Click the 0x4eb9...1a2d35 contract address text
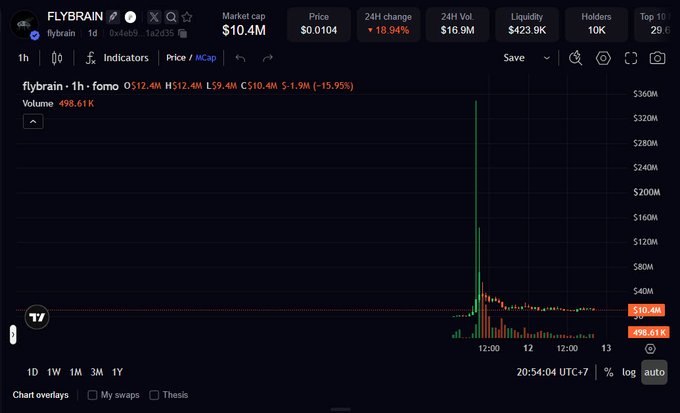 141,33
